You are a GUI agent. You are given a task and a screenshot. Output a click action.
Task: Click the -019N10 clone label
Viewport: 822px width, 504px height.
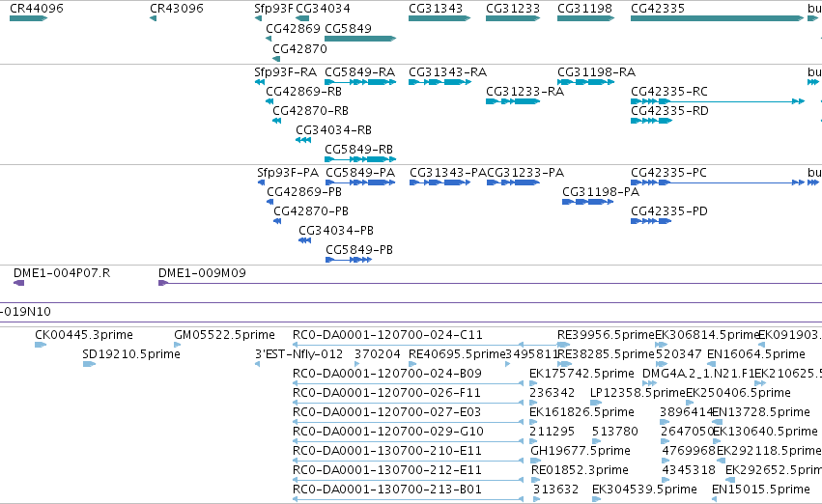click(x=26, y=312)
